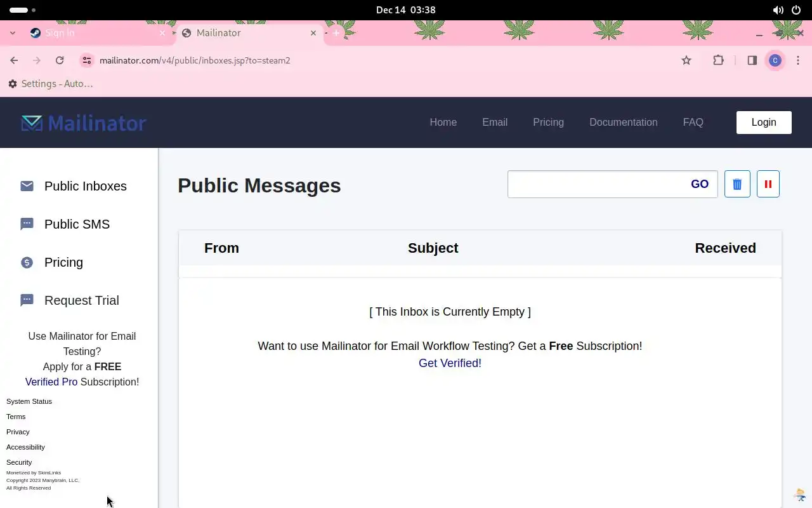Image resolution: width=812 pixels, height=508 pixels.
Task: Click the Activities pill in top bar
Action: click(x=22, y=10)
